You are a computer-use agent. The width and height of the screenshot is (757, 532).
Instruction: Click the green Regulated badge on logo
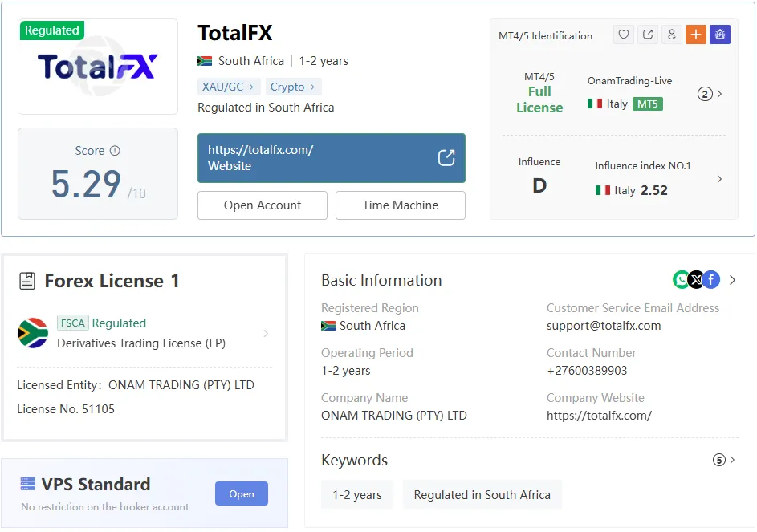(52, 30)
